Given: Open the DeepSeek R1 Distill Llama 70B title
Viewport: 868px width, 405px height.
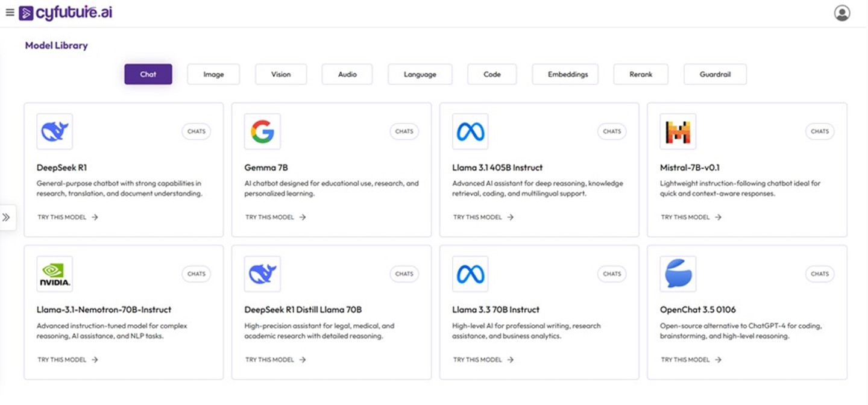Looking at the screenshot, I should (303, 310).
